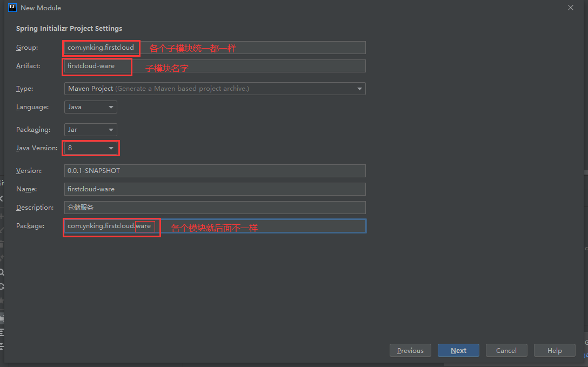The height and width of the screenshot is (367, 588).
Task: Click the 'Name:' label
Action: coord(26,189)
